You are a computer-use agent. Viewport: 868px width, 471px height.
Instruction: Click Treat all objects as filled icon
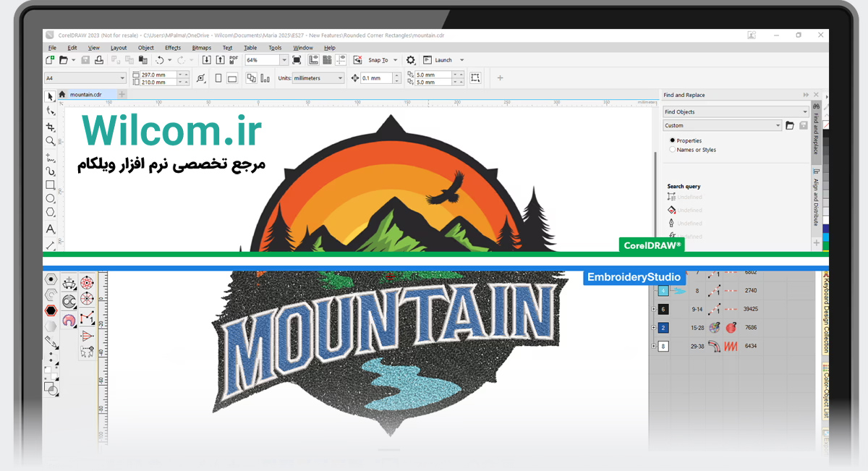click(x=475, y=78)
